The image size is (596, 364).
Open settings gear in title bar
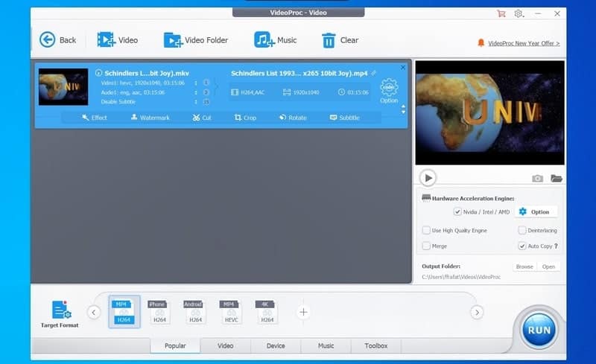tap(519, 13)
